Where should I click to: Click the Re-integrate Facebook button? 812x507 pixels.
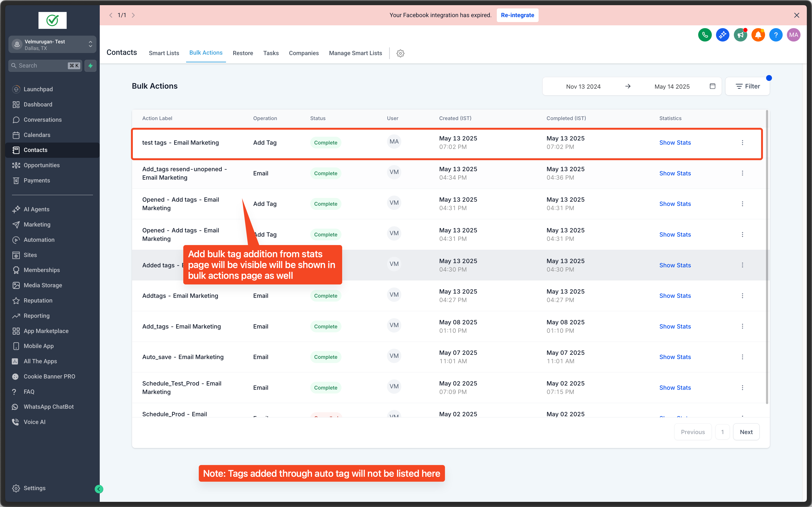tap(517, 15)
